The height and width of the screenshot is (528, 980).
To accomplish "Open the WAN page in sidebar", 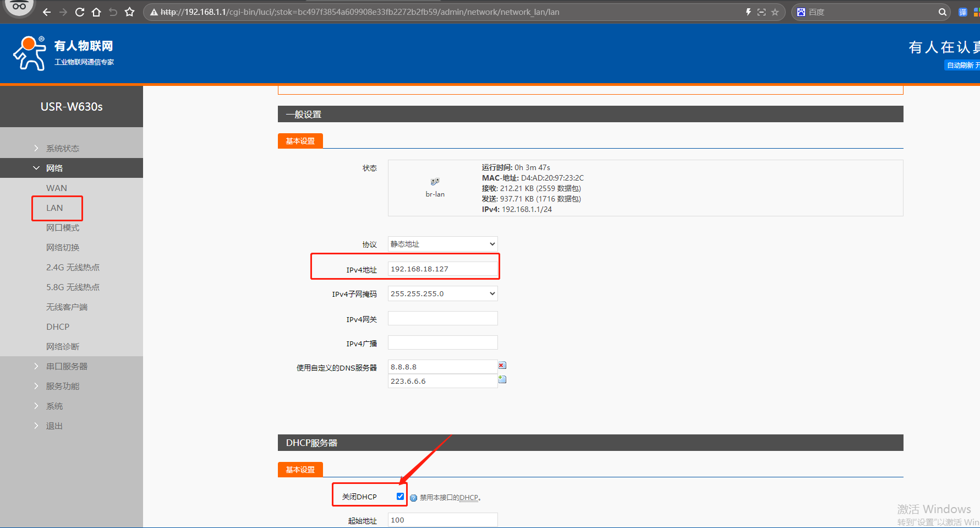I will 57,188.
